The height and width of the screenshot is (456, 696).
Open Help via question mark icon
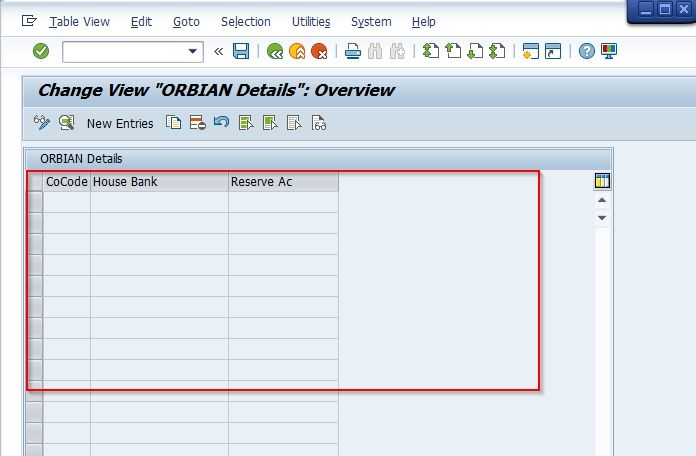(x=587, y=51)
